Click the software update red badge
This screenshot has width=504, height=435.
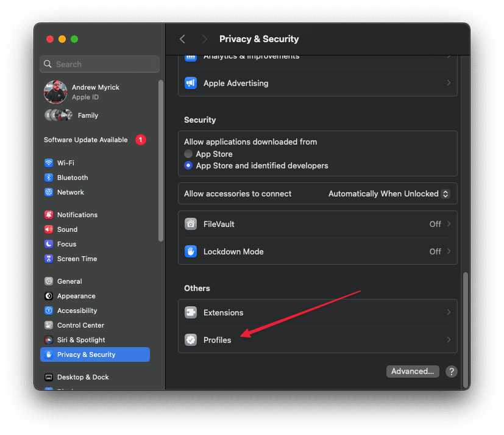(140, 140)
